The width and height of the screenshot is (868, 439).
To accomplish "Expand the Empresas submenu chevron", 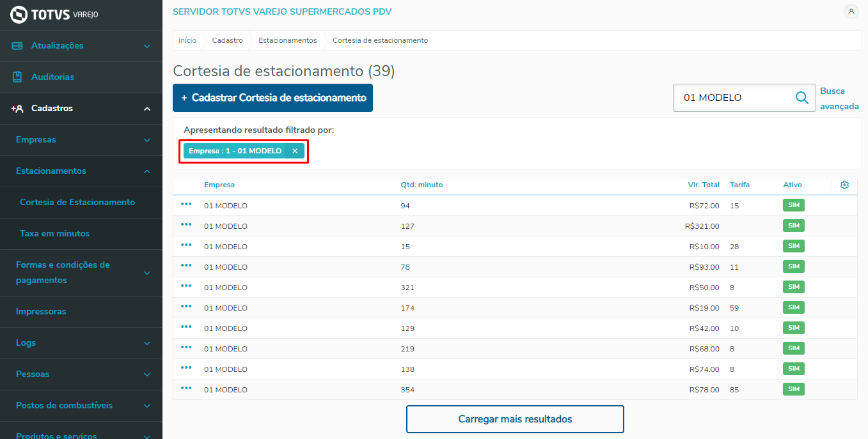I will click(x=147, y=140).
